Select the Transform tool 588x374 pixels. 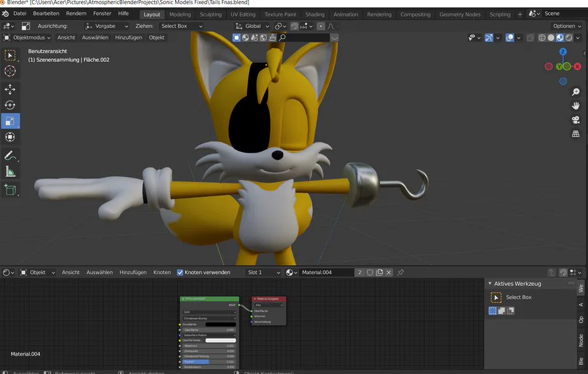[10, 137]
